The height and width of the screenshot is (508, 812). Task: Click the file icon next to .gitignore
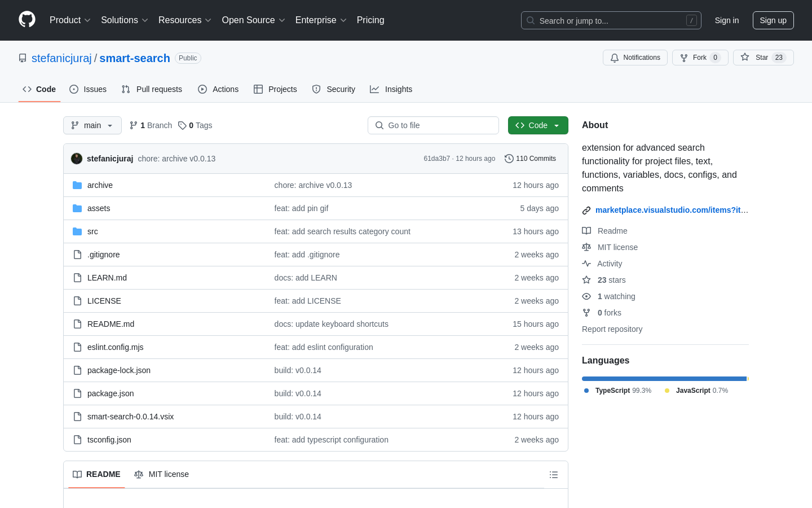[77, 255]
